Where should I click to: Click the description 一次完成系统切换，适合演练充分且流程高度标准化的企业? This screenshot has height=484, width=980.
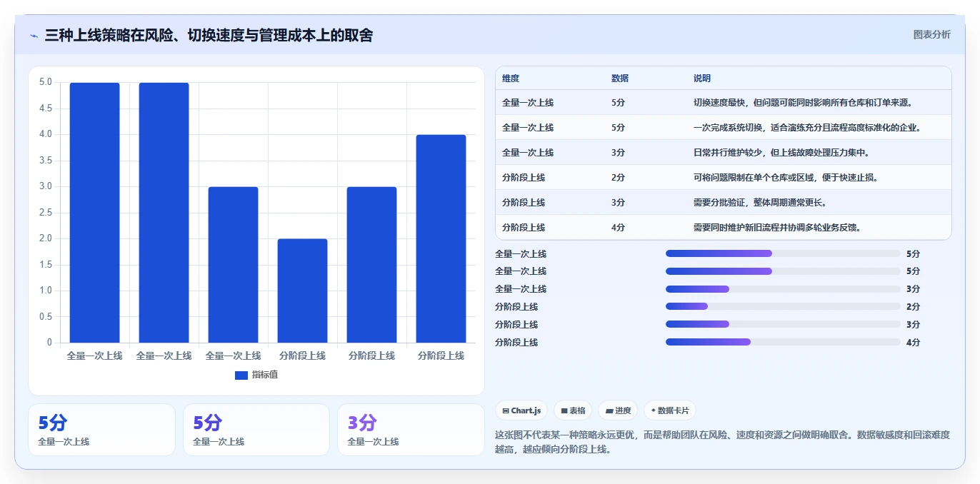click(x=807, y=128)
